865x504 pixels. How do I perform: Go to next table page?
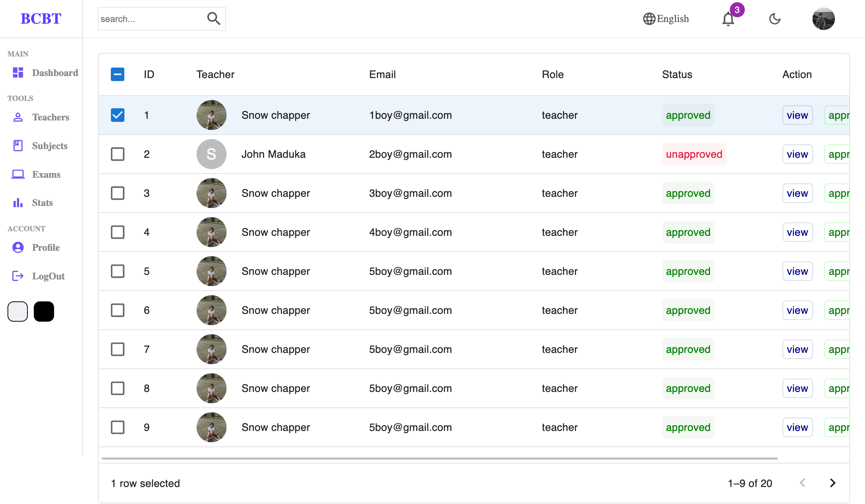point(832,483)
